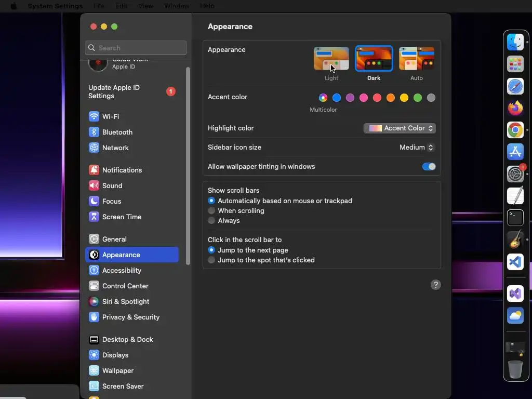Click the sidebar vertical scrollbar
The image size is (532, 399).
coord(188,166)
